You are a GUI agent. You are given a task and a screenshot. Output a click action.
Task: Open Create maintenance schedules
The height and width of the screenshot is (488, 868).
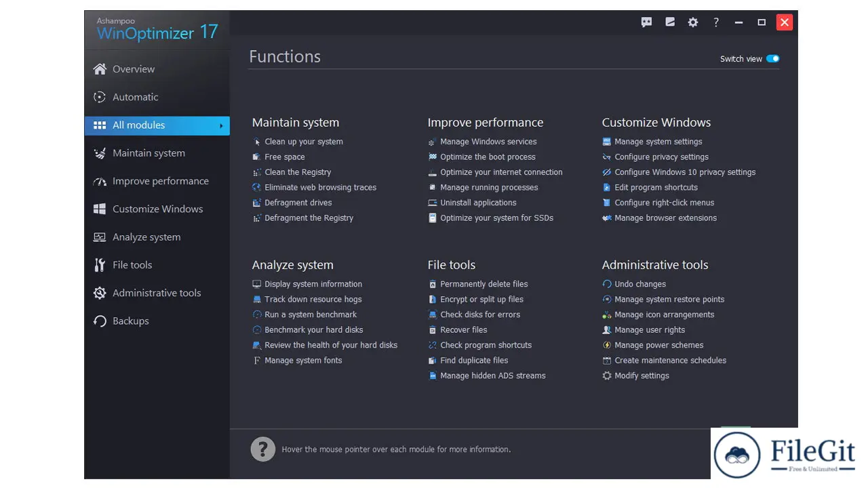(671, 361)
